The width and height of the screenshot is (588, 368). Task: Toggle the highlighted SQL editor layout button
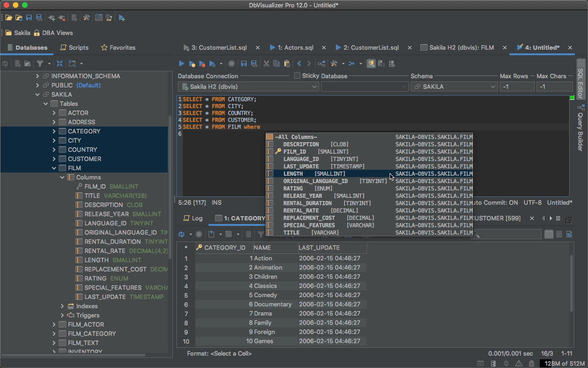click(x=371, y=63)
